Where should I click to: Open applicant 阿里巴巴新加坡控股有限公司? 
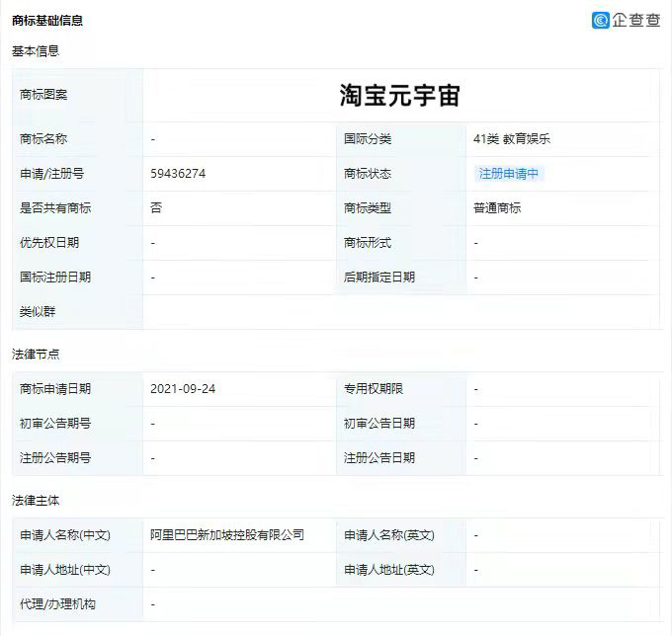[227, 535]
